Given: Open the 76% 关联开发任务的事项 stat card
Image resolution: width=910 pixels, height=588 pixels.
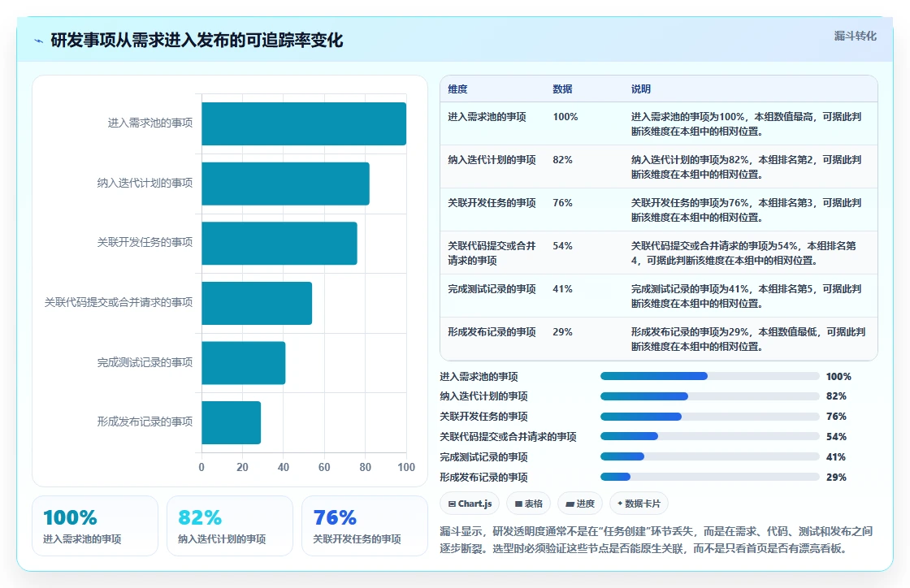Looking at the screenshot, I should pyautogui.click(x=365, y=526).
